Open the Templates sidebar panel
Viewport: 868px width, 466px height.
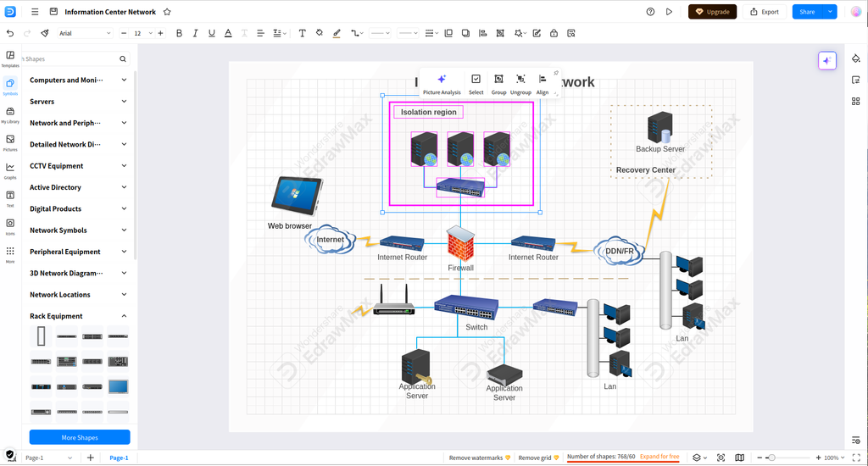[10, 58]
